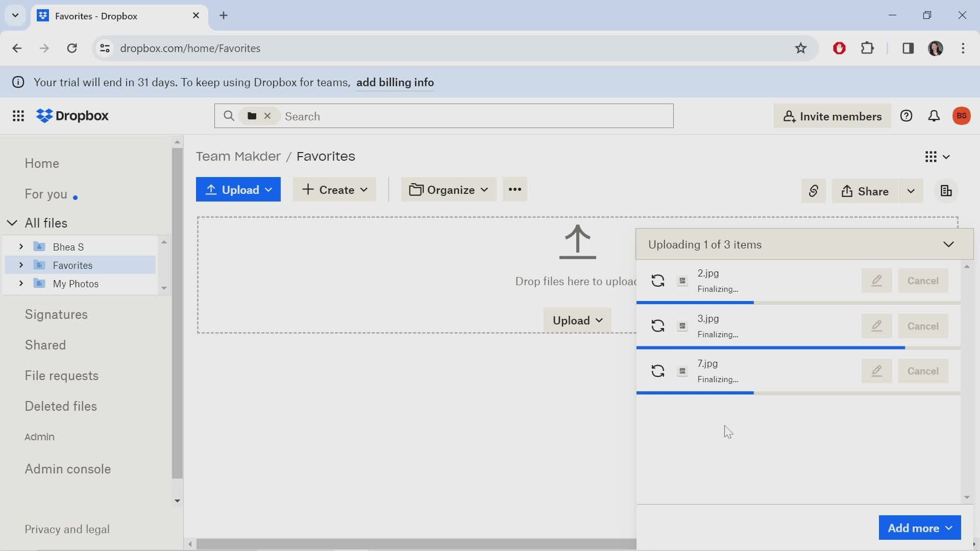Click the notifications bell icon
Screen dimensions: 980x551
(x=934, y=116)
